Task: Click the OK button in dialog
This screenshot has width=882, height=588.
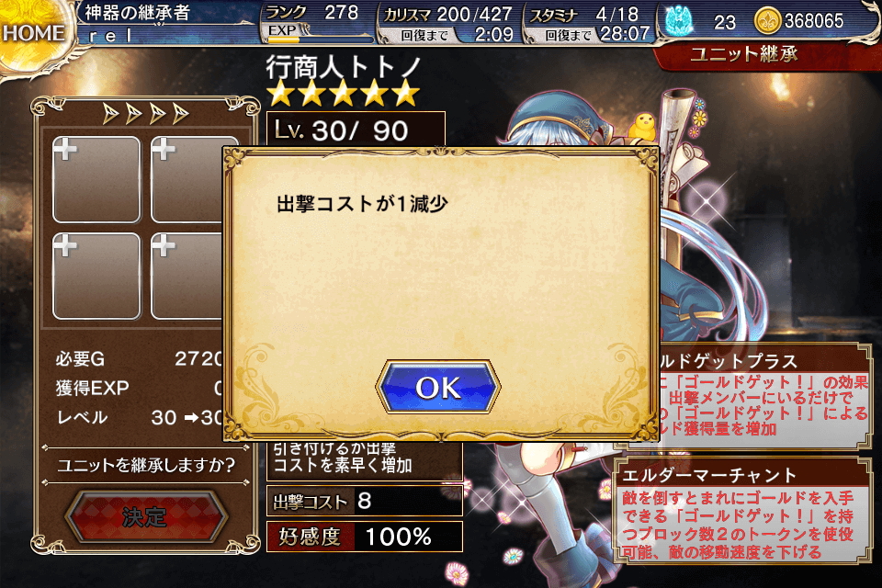Action: point(437,387)
